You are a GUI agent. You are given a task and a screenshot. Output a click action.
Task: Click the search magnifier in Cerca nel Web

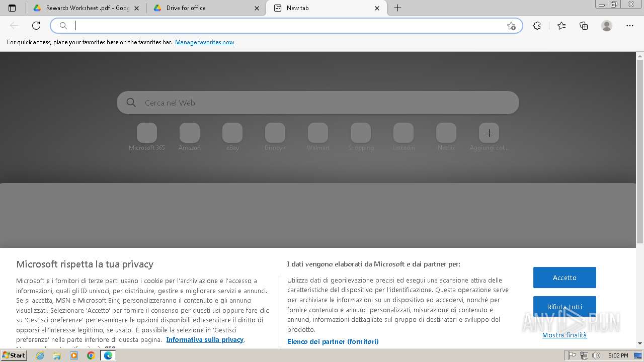point(131,103)
